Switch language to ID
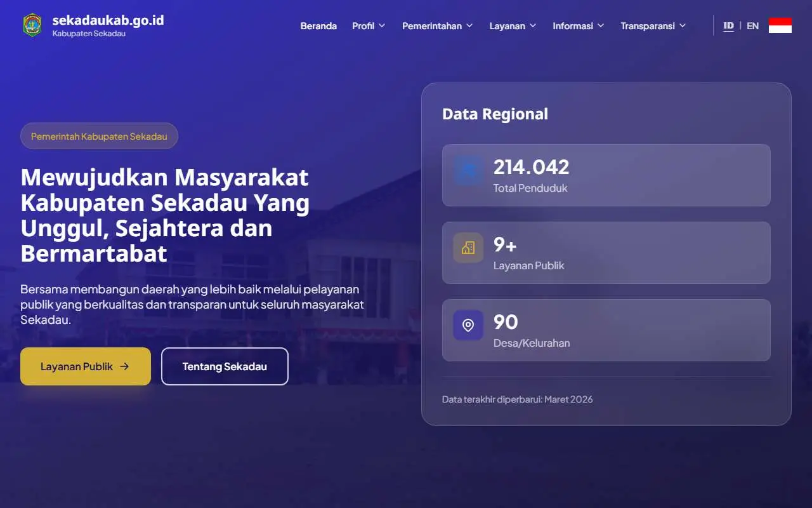The image size is (812, 508). 728,26
